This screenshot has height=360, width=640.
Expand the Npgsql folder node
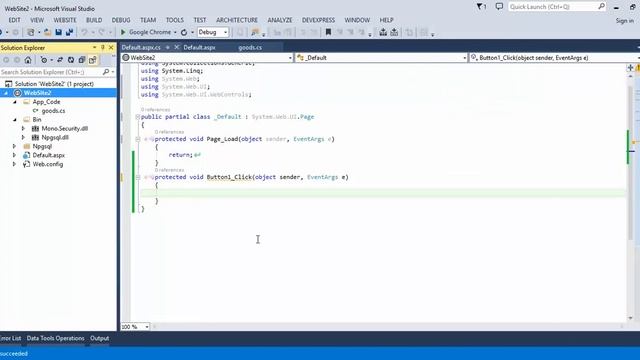coord(15,146)
